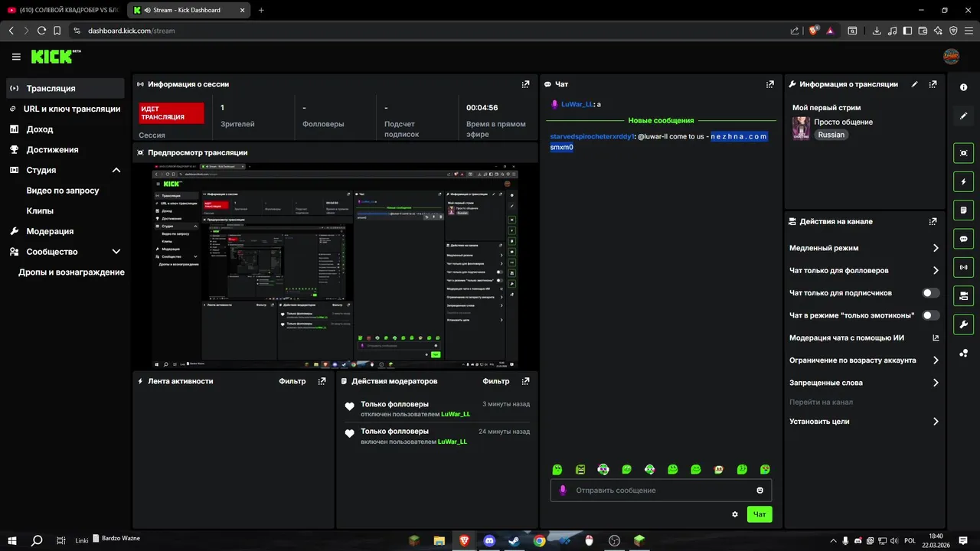Expand the Сообщество sidebar section
This screenshot has width=980, height=551.
click(116, 252)
